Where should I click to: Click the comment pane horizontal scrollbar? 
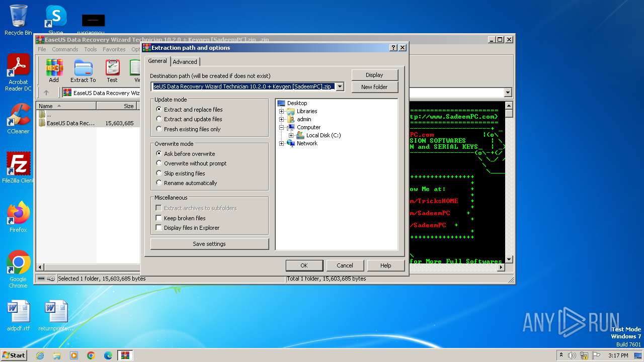(457, 267)
